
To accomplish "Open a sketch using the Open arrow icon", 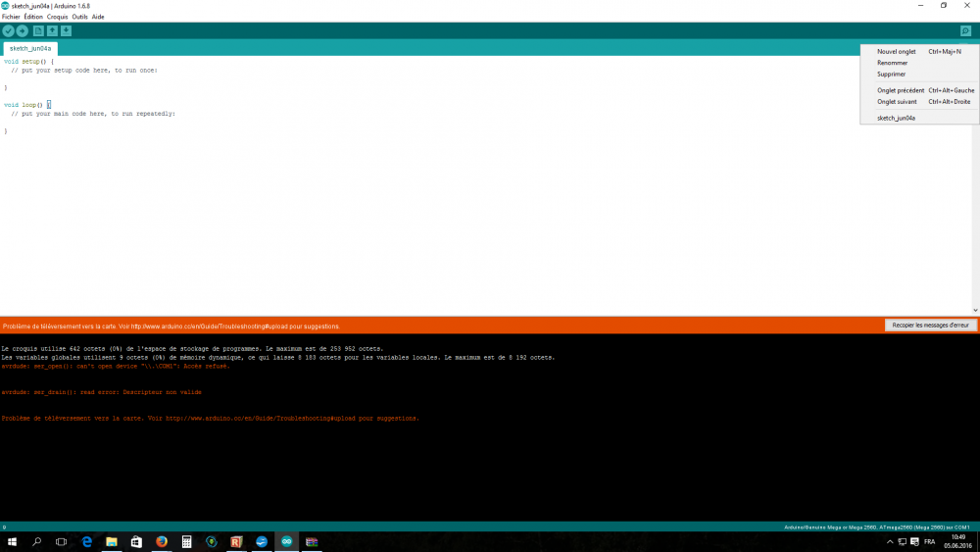I will pos(53,30).
